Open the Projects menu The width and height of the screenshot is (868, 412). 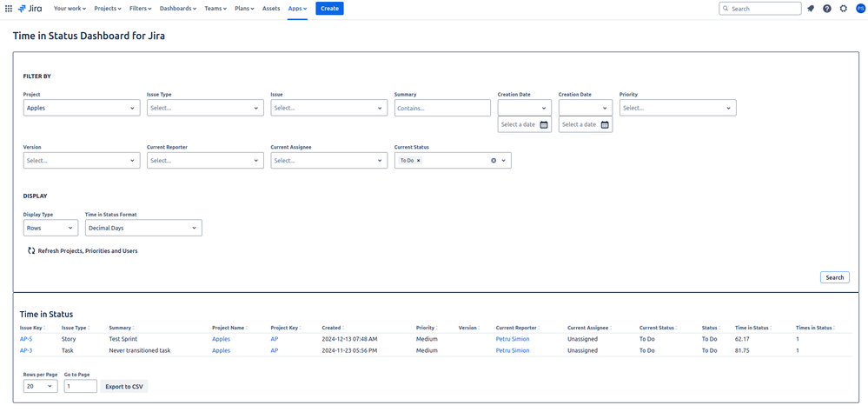(108, 9)
